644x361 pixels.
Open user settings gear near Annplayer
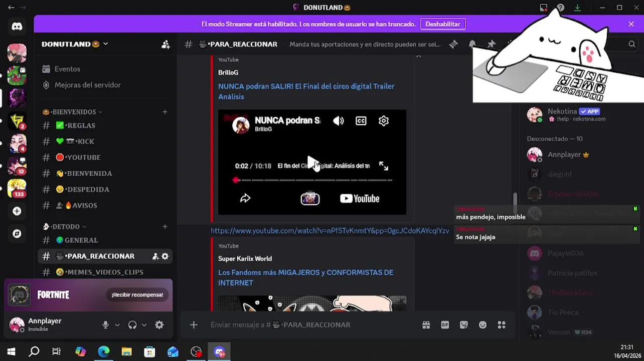(159, 325)
